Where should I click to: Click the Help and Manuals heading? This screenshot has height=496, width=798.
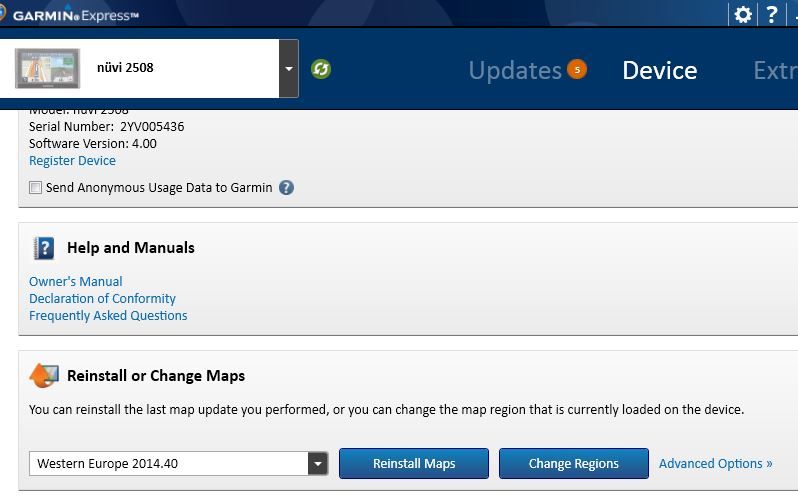(131, 248)
